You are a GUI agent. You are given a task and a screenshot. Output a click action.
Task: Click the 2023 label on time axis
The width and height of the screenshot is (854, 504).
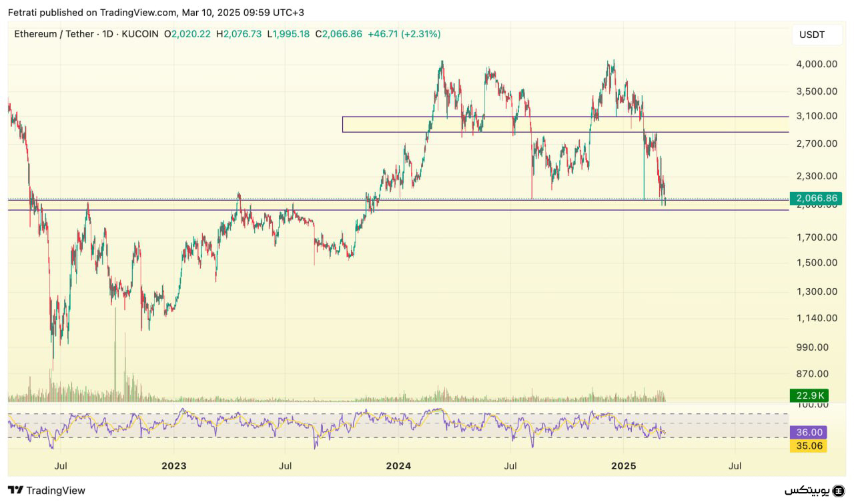pyautogui.click(x=173, y=466)
